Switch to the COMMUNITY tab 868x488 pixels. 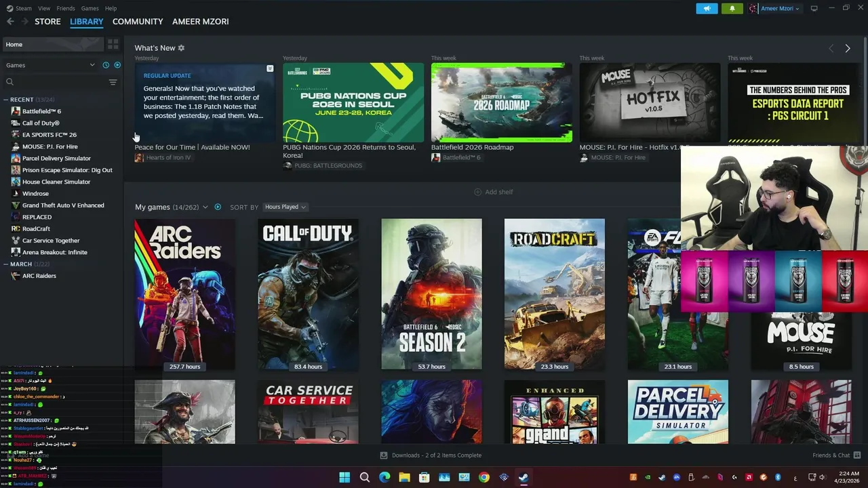tap(138, 22)
